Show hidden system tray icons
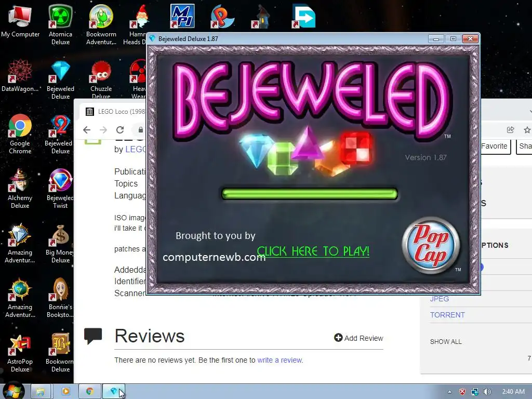Screen dimensions: 532x399 point(449,392)
